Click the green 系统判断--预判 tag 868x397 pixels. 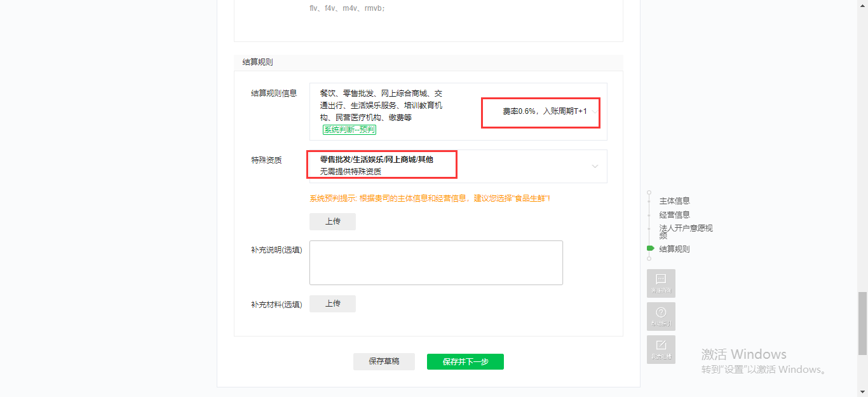pos(349,130)
